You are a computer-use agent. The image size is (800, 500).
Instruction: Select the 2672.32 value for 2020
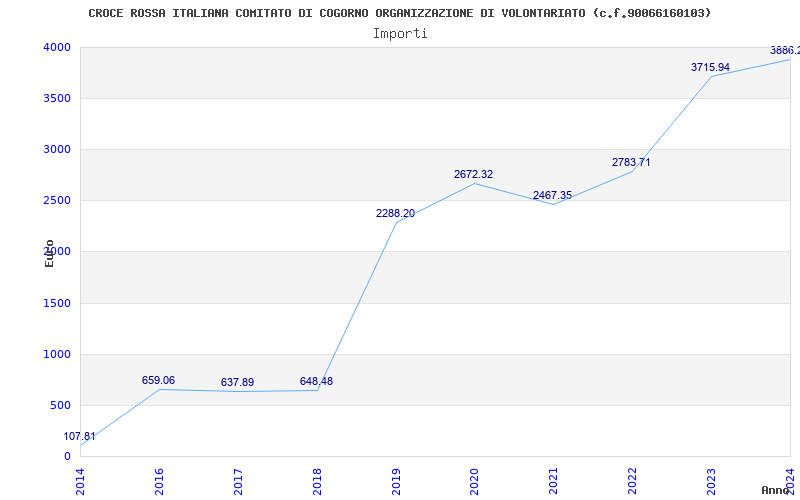pyautogui.click(x=473, y=174)
